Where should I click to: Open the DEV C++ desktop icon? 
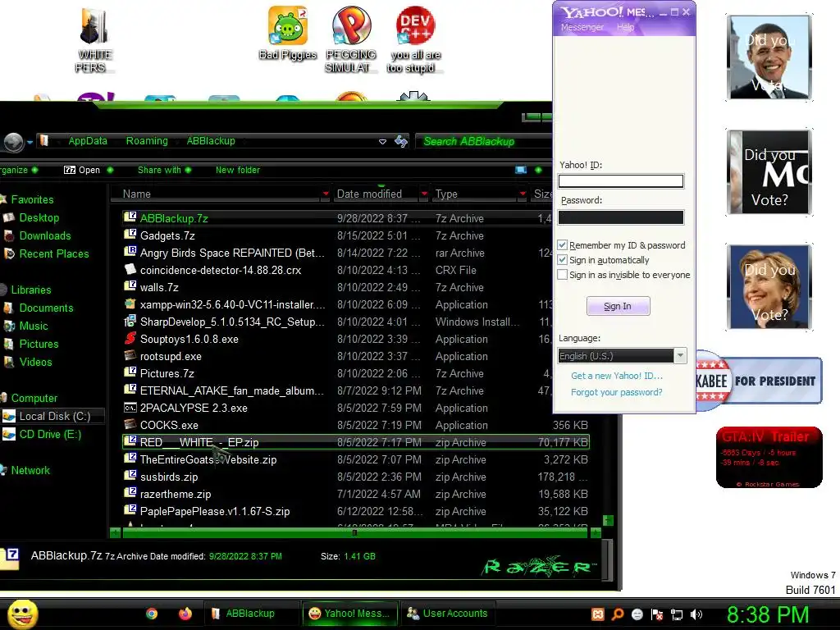click(x=414, y=39)
